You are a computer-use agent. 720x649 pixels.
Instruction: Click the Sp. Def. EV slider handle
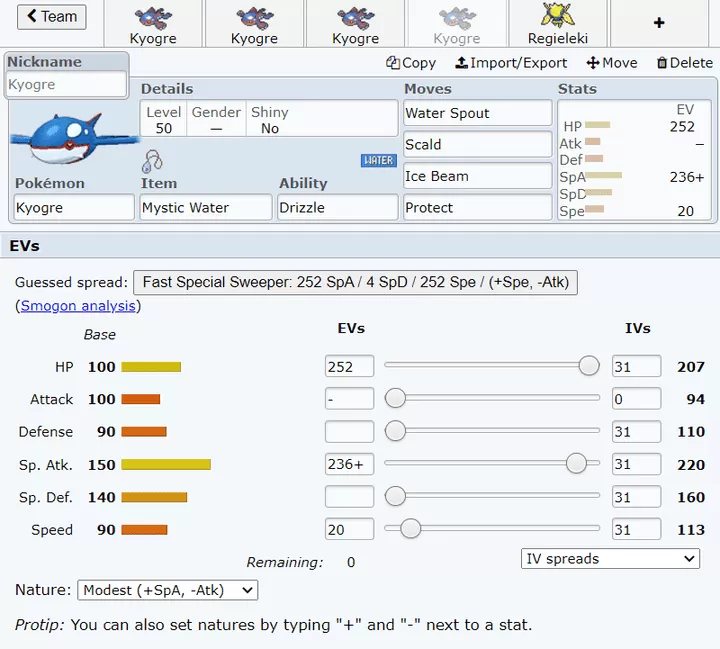[395, 496]
